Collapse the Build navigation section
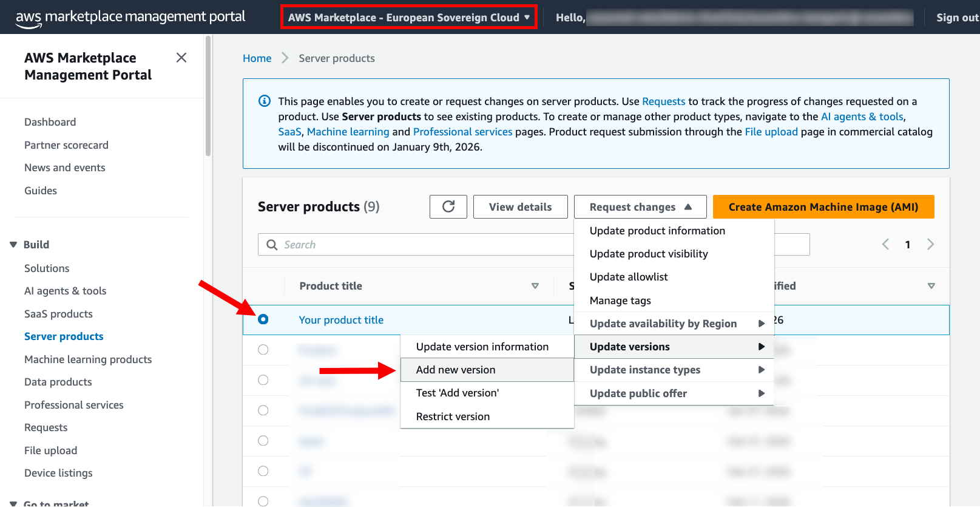980x507 pixels. (13, 245)
